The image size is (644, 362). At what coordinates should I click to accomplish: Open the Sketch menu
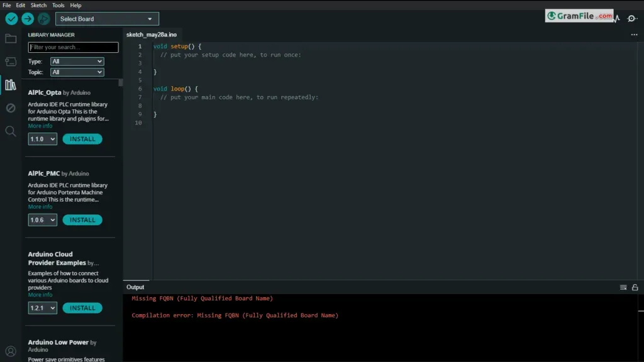(x=38, y=5)
